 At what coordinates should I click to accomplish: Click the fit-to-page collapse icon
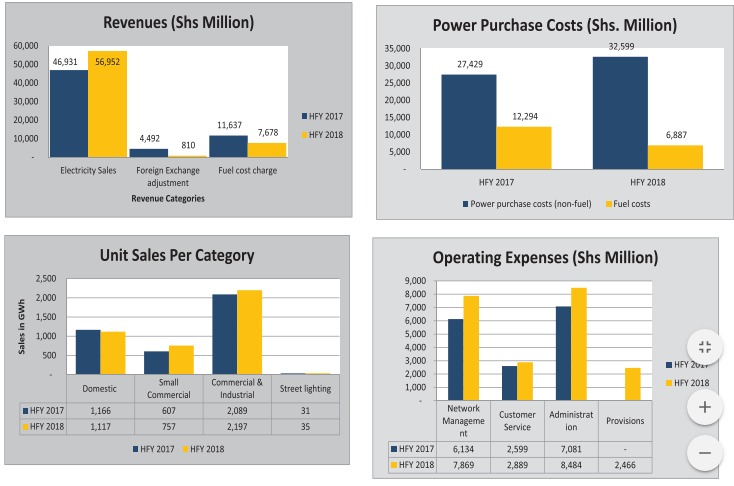coord(705,346)
